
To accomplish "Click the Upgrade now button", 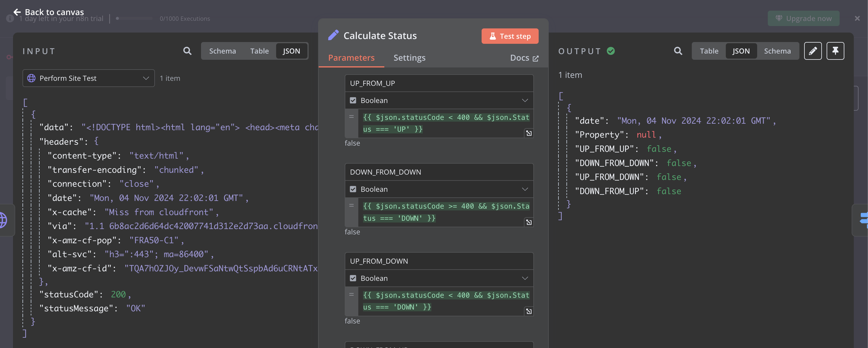I will pos(803,19).
